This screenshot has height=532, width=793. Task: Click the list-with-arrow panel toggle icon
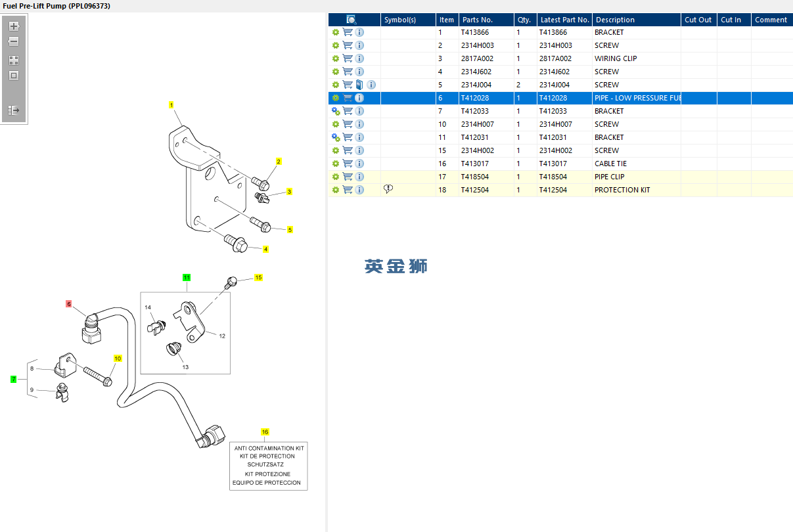pyautogui.click(x=14, y=110)
